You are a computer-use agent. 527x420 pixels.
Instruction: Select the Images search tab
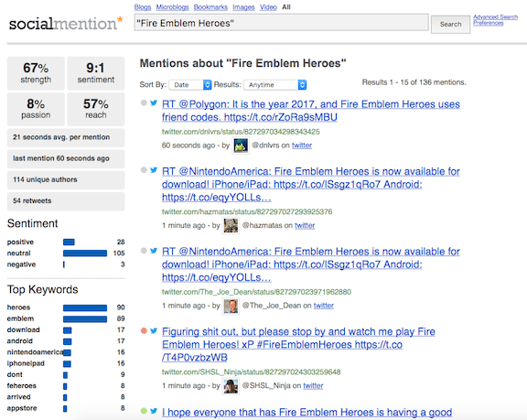tap(243, 7)
